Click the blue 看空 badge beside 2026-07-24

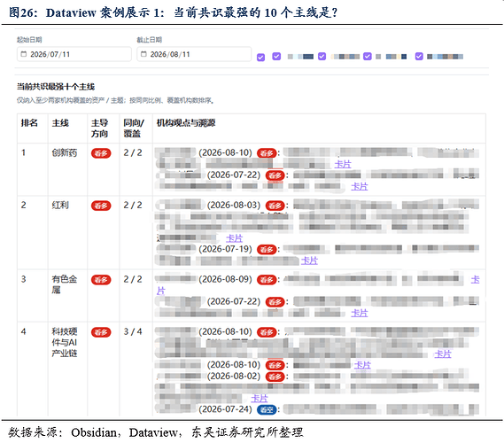click(267, 410)
